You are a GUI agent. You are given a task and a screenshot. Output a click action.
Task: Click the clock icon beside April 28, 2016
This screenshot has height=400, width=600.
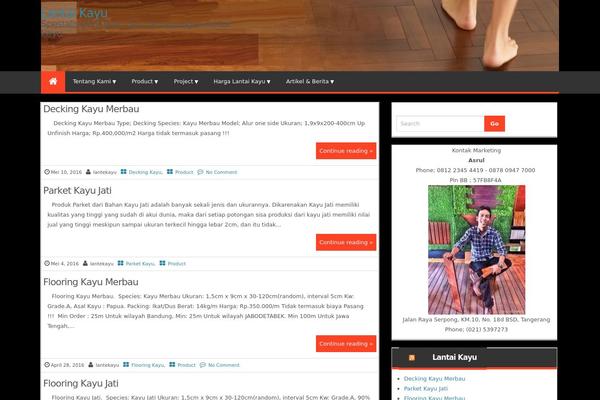tap(47, 365)
